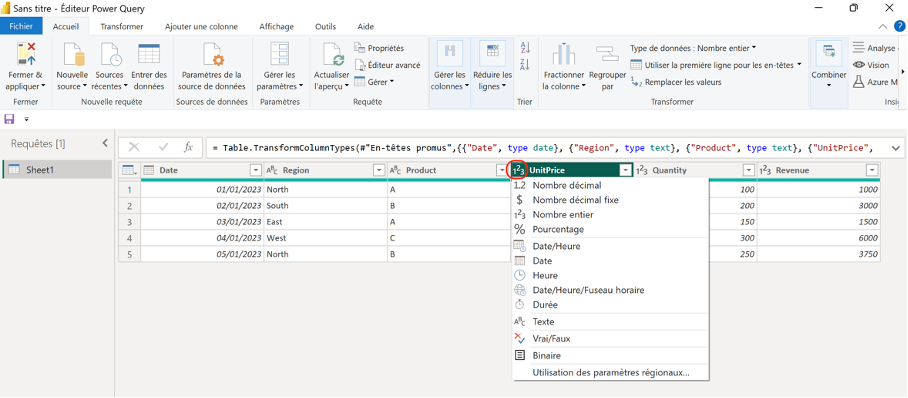This screenshot has width=908, height=398.
Task: Click Entrer des données icon
Action: tap(149, 53)
